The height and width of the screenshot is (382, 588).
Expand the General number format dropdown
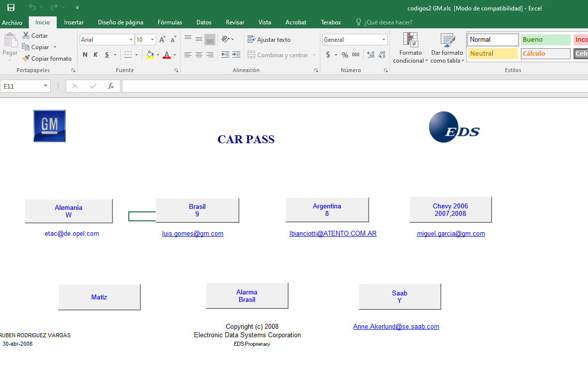pyautogui.click(x=384, y=40)
